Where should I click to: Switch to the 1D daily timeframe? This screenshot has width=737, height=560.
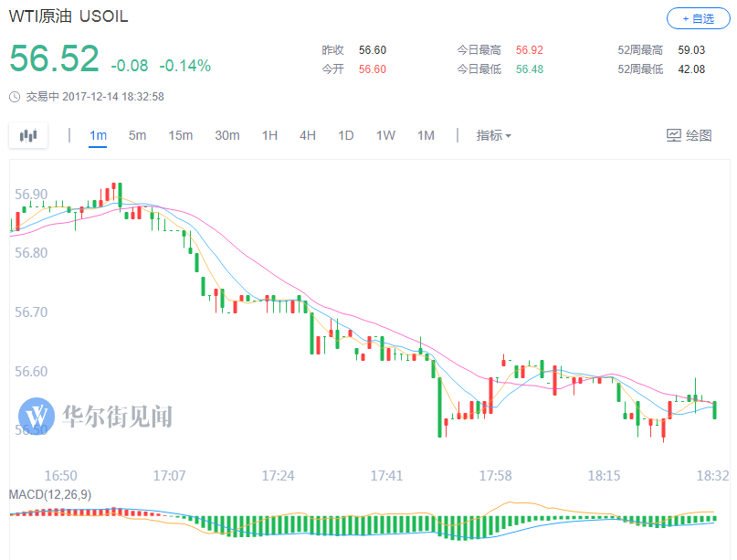345,135
